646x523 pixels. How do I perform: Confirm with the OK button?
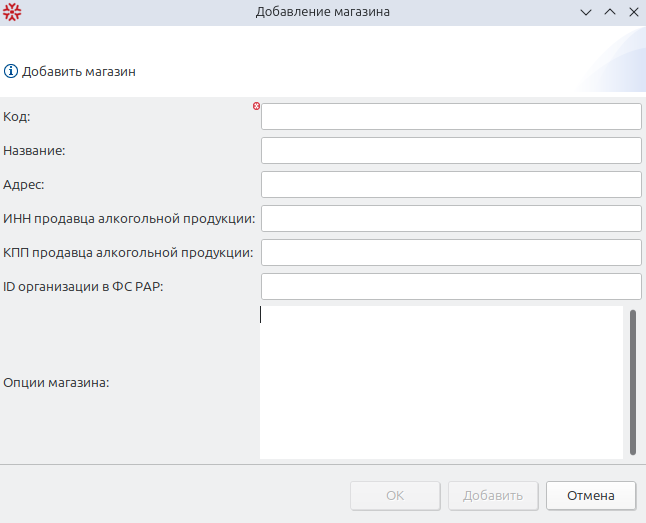pos(395,496)
